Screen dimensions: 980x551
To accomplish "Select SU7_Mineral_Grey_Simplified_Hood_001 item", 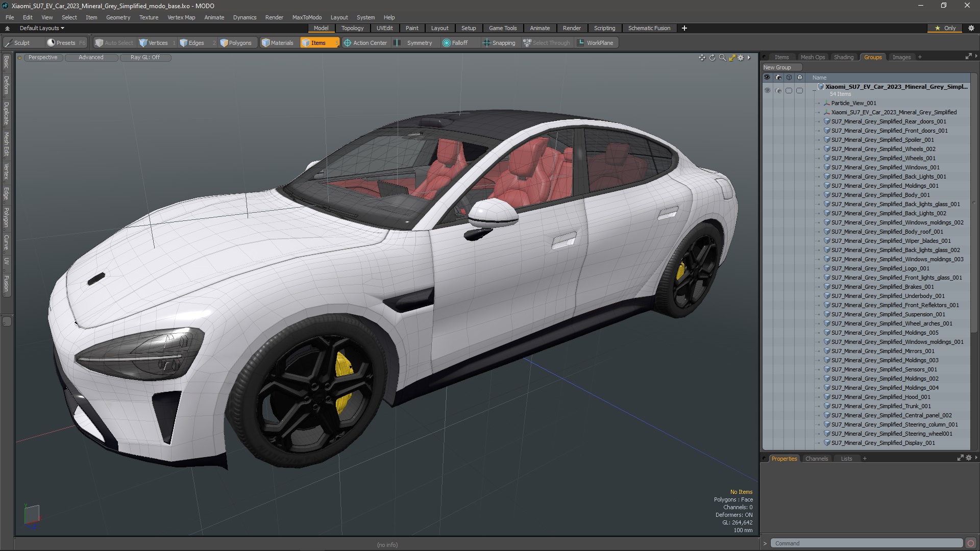I will point(880,397).
